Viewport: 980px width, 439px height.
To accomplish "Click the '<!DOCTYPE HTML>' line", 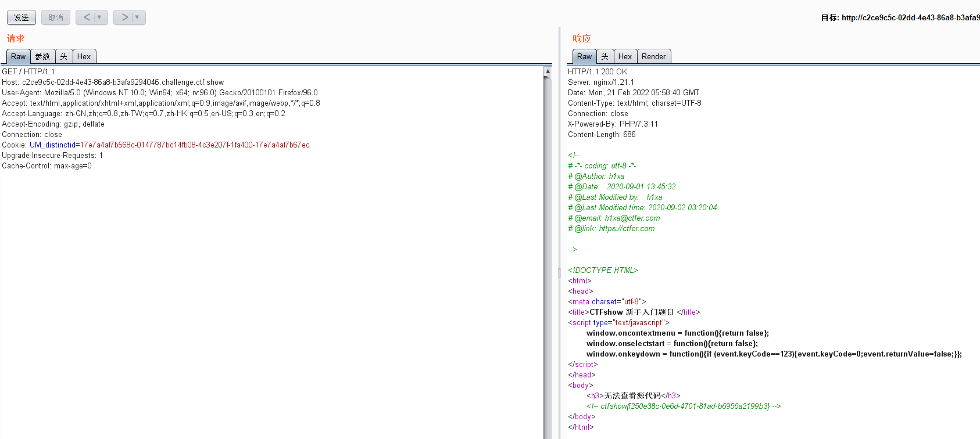I will click(x=603, y=270).
